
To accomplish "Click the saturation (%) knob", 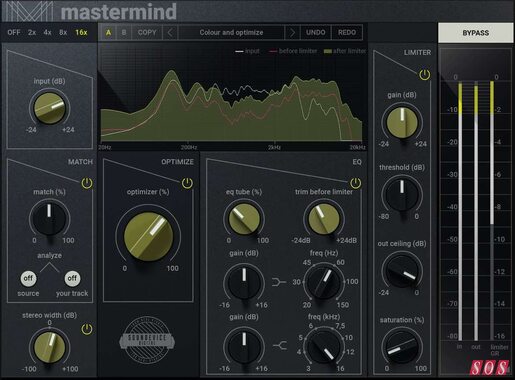I will [x=402, y=347].
